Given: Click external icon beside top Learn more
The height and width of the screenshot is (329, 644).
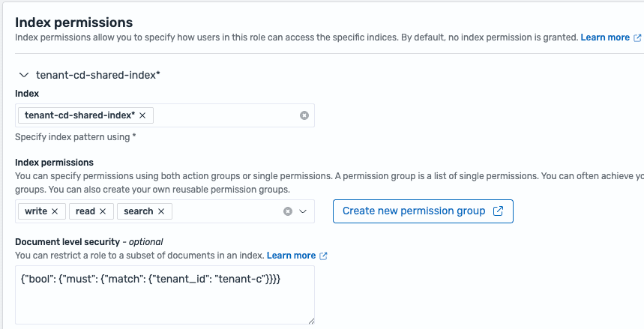Looking at the screenshot, I should coord(637,37).
